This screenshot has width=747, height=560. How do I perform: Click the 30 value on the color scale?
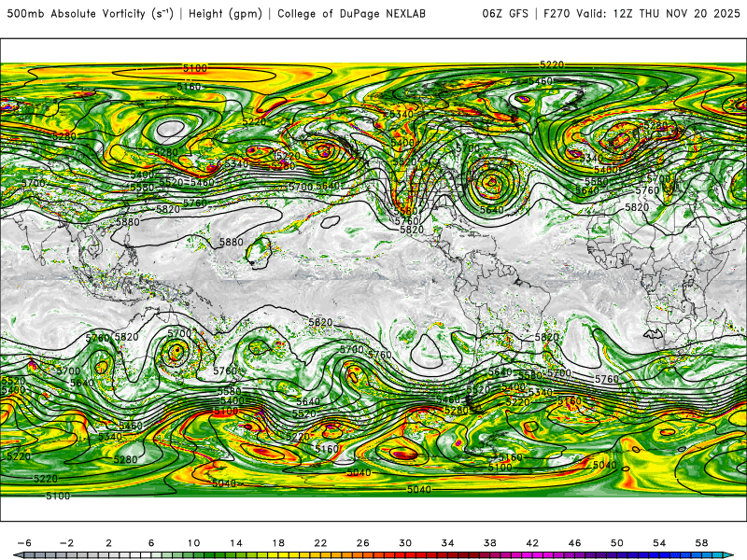click(x=405, y=543)
